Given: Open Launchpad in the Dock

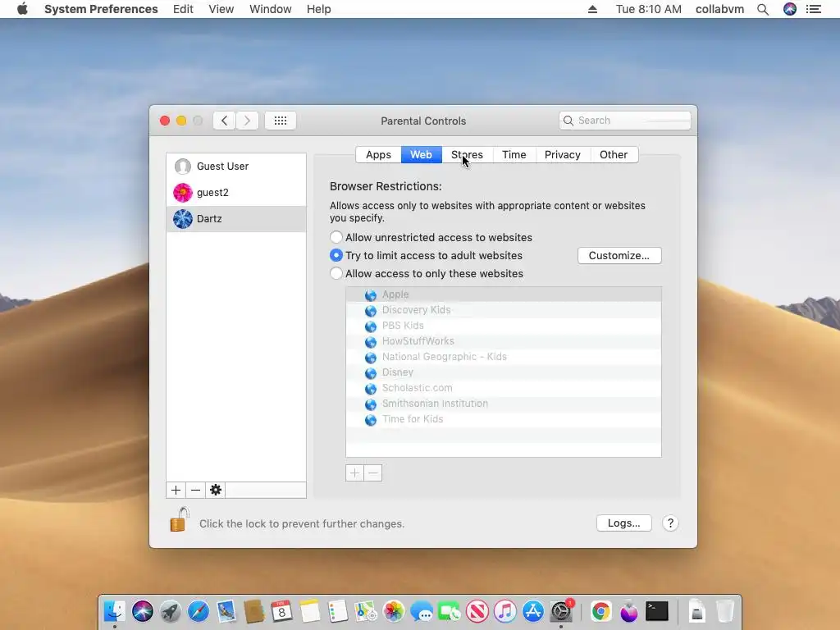Looking at the screenshot, I should click(x=171, y=611).
